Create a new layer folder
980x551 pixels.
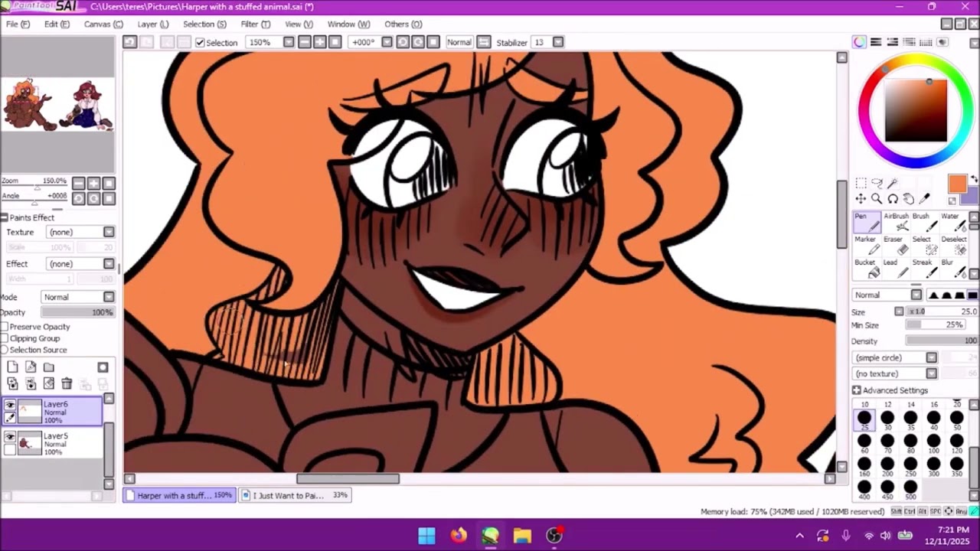point(48,367)
